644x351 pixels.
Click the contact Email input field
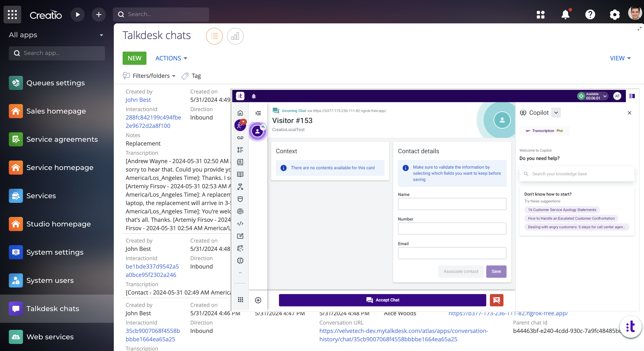pyautogui.click(x=452, y=253)
